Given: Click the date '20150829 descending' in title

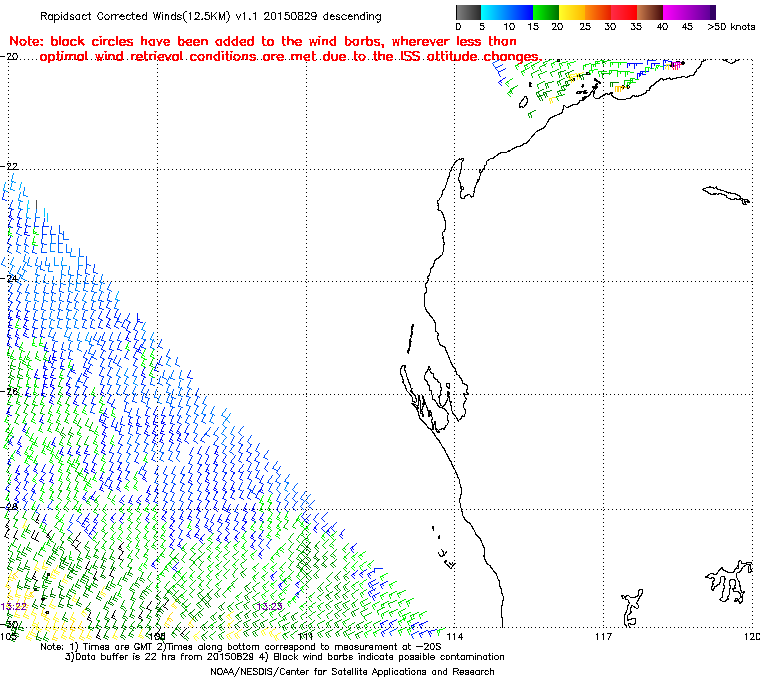Looking at the screenshot, I should pos(322,16).
